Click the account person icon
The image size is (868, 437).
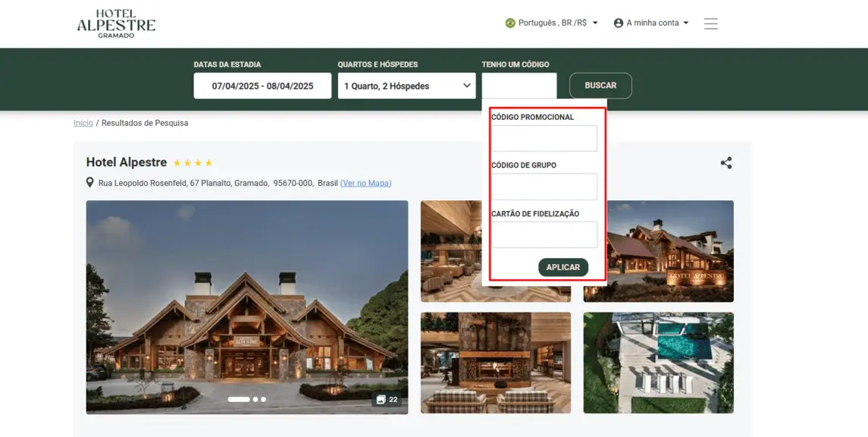619,24
